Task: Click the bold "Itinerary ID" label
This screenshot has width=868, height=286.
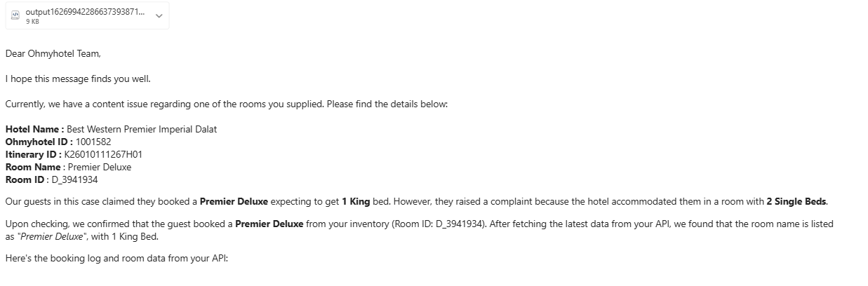Action: click(x=32, y=154)
